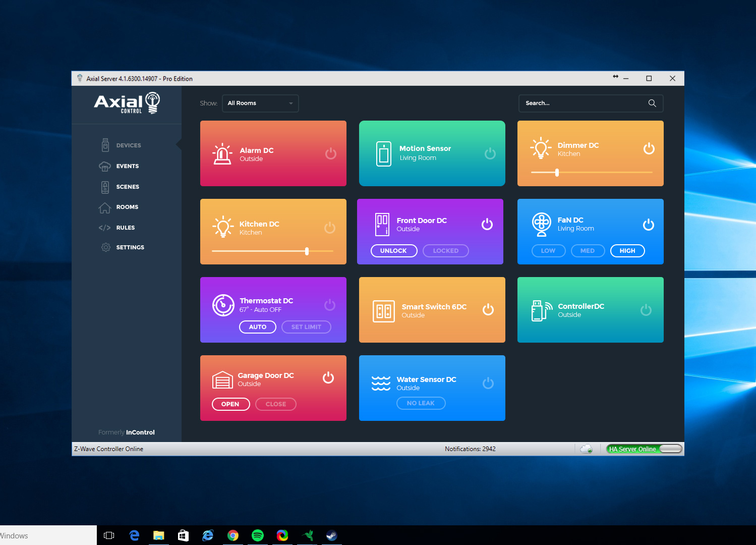The height and width of the screenshot is (545, 756).
Task: Go to the Rules section
Action: 125,228
